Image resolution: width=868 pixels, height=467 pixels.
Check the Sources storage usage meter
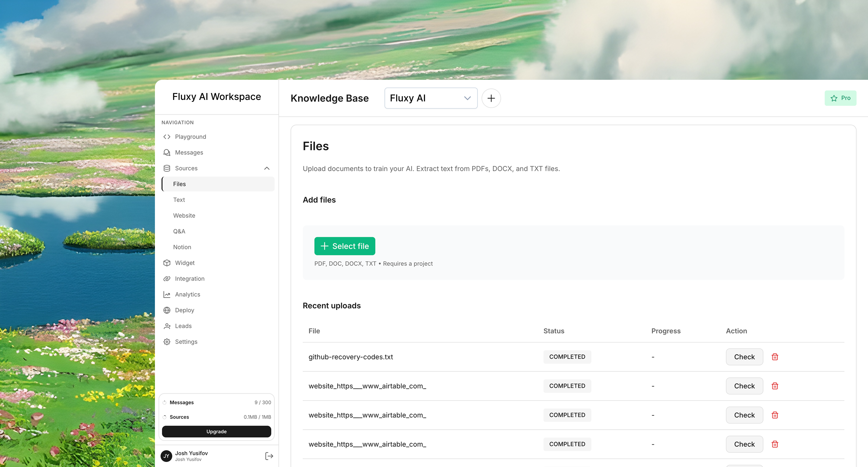coord(217,417)
